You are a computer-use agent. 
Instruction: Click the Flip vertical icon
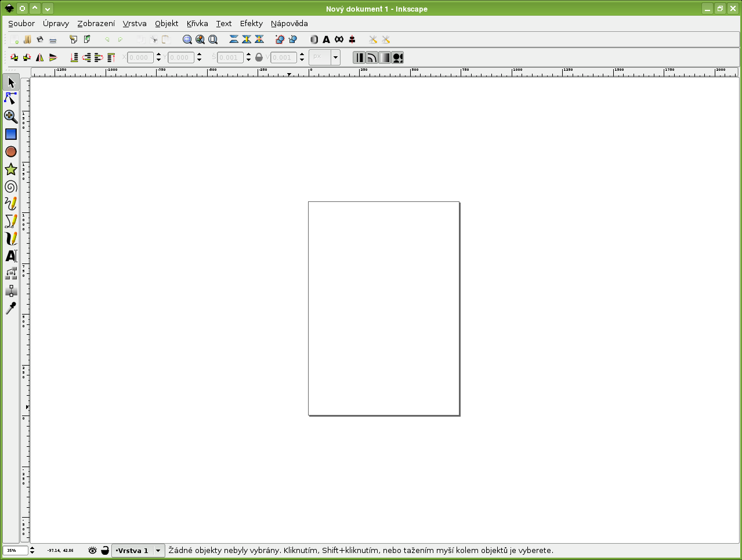(53, 57)
